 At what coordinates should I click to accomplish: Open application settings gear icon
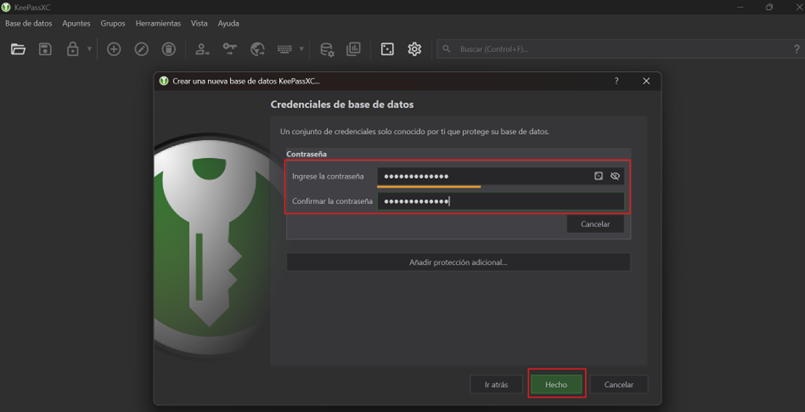(414, 49)
